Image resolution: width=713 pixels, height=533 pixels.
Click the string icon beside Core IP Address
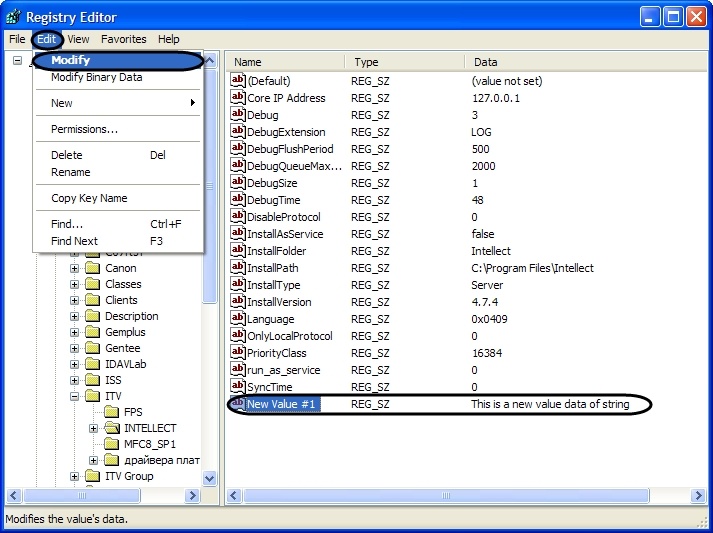click(x=238, y=98)
